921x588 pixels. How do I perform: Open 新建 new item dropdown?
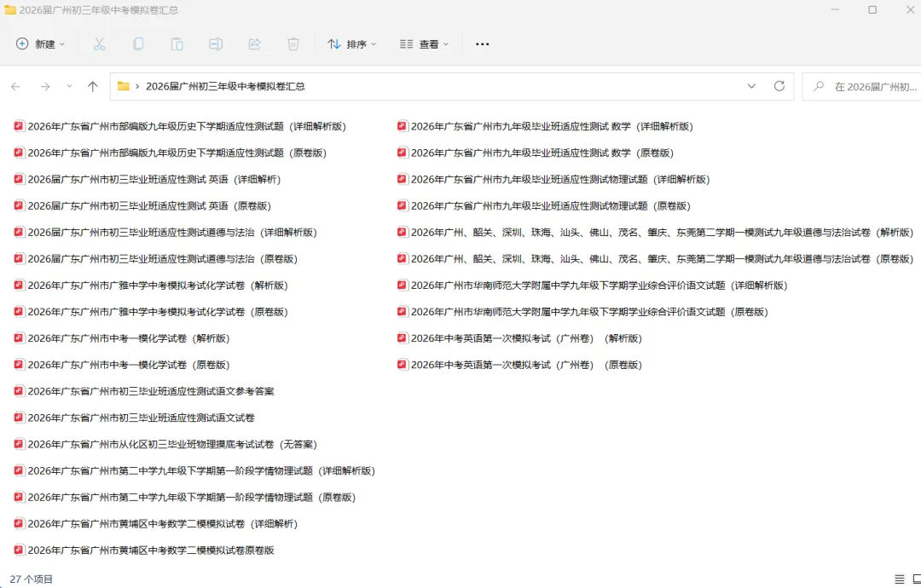40,44
